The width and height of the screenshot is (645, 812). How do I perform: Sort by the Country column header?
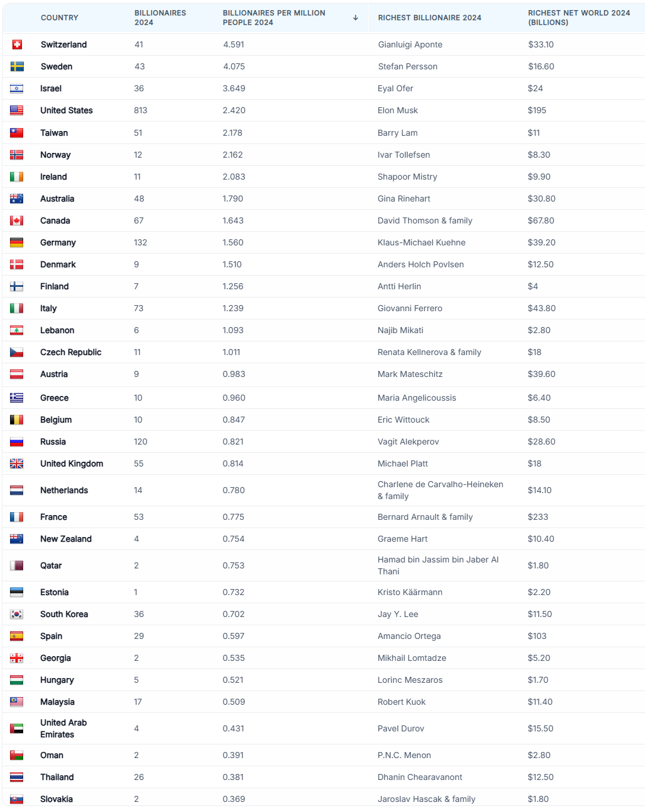tap(59, 18)
